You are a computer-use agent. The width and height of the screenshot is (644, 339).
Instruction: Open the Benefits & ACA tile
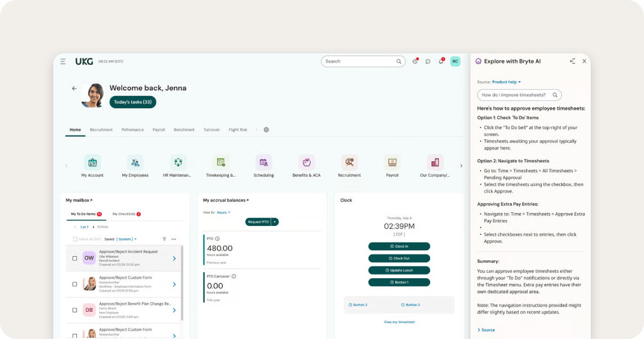point(307,167)
